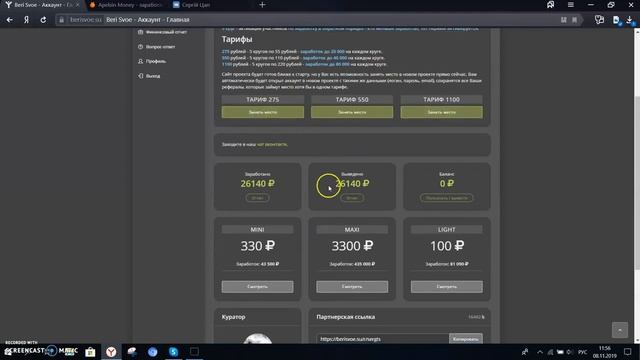Click the MAXI 3300 ₽ price

point(352,246)
